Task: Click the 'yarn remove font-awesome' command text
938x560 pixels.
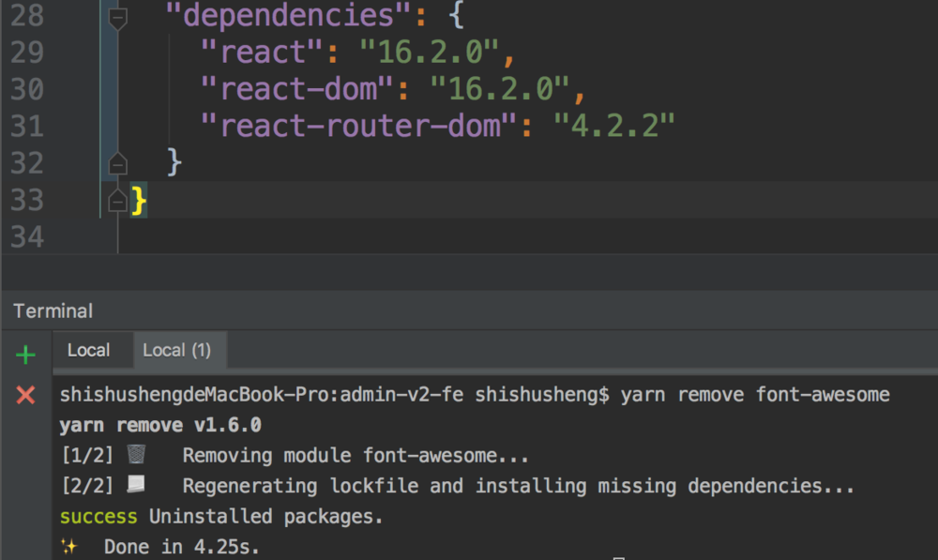Action: click(x=755, y=395)
